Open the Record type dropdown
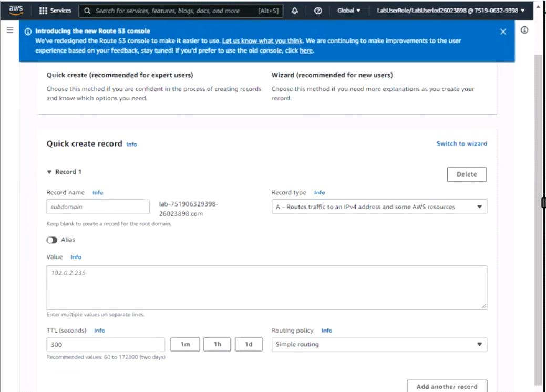 (379, 207)
